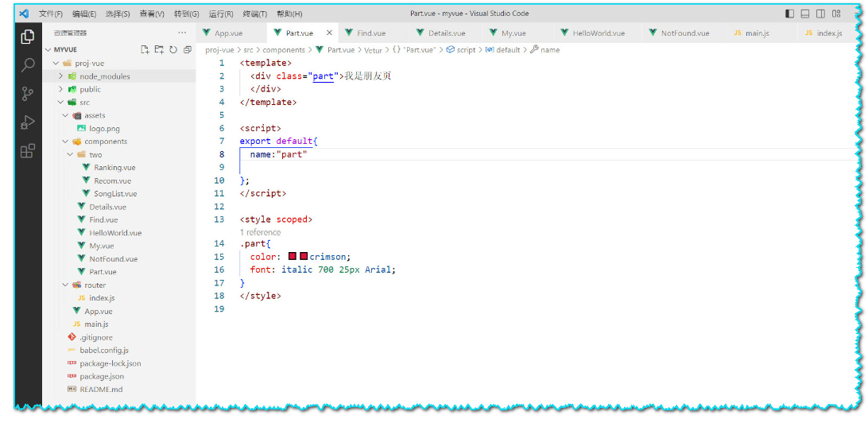Open the Run and Debug view
Image resolution: width=868 pixels, height=423 pixels.
coord(27,122)
